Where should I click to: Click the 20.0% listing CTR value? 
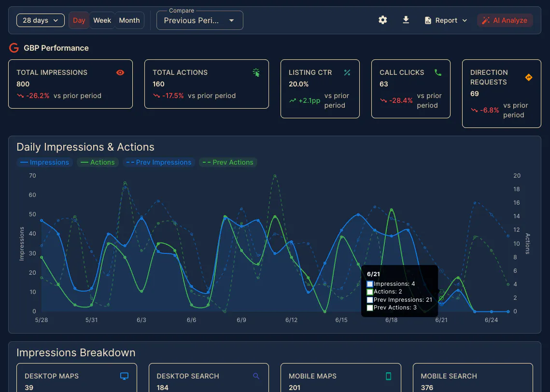tap(298, 84)
